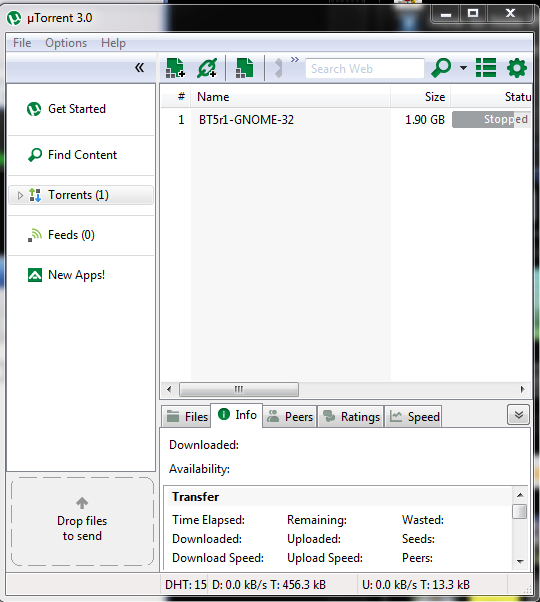The height and width of the screenshot is (602, 540).
Task: Sort by the Status column header
Action: point(491,97)
